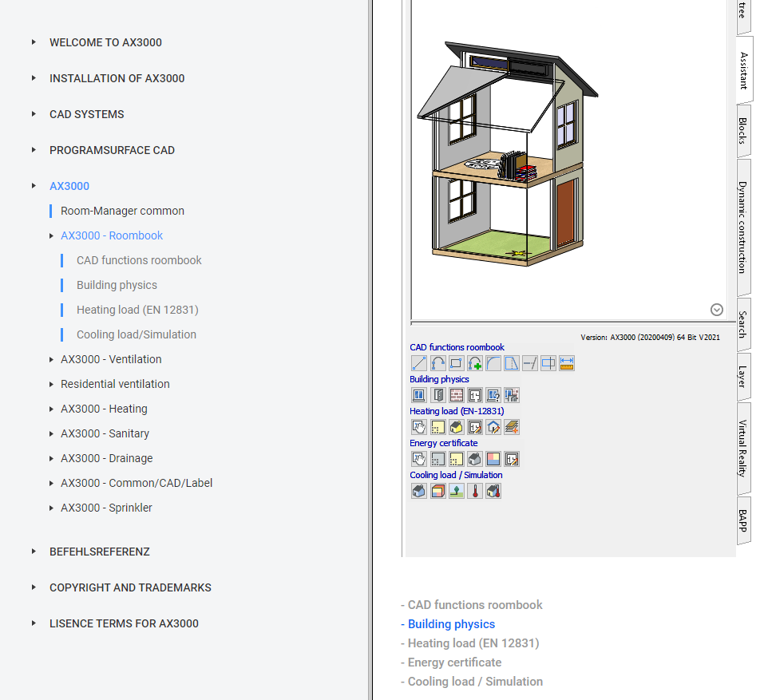Click the yellow house icon
Viewport: 764px width, 700px height.
[456, 427]
